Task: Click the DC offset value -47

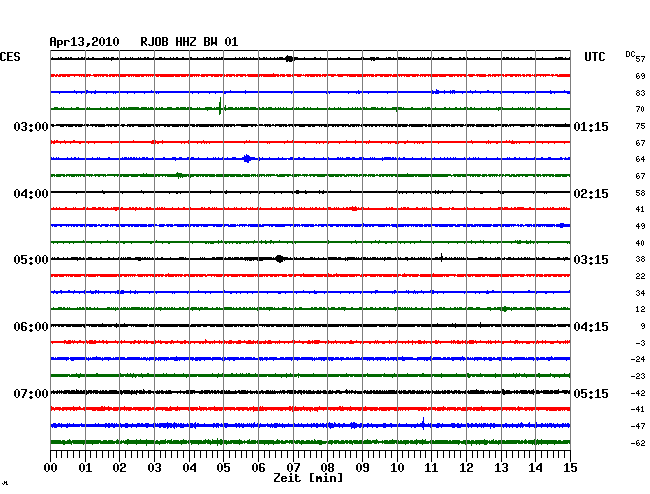Action: click(x=638, y=426)
